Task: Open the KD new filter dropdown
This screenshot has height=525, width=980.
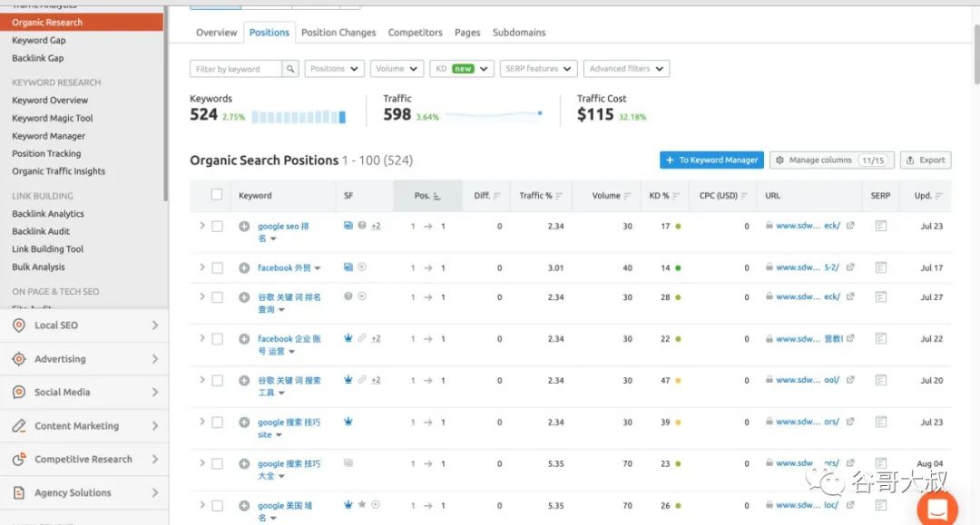Action: (x=462, y=69)
